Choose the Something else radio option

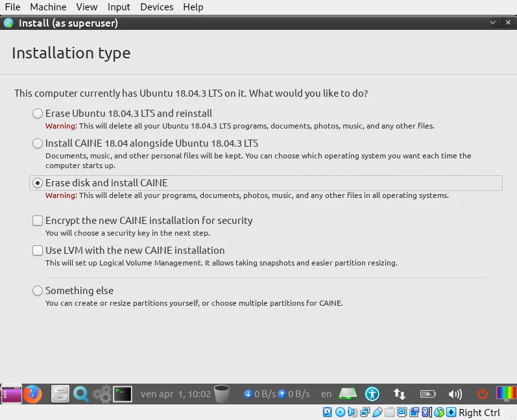pos(38,291)
